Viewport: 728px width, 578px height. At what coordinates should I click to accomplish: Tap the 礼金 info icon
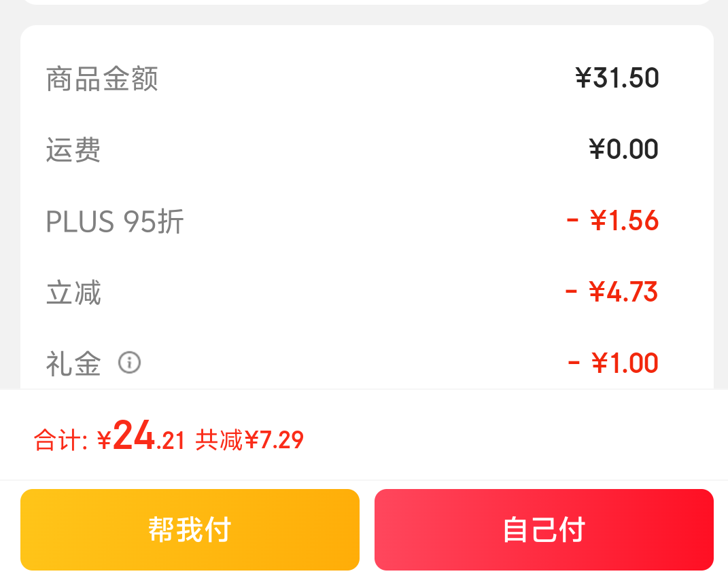click(130, 362)
